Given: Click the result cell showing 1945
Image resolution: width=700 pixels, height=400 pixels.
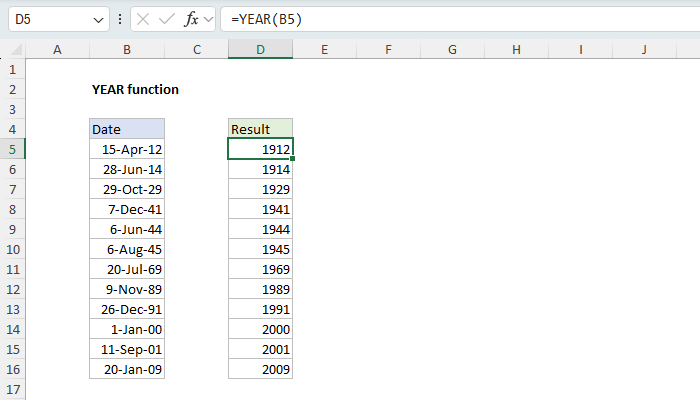Looking at the screenshot, I should tap(260, 249).
